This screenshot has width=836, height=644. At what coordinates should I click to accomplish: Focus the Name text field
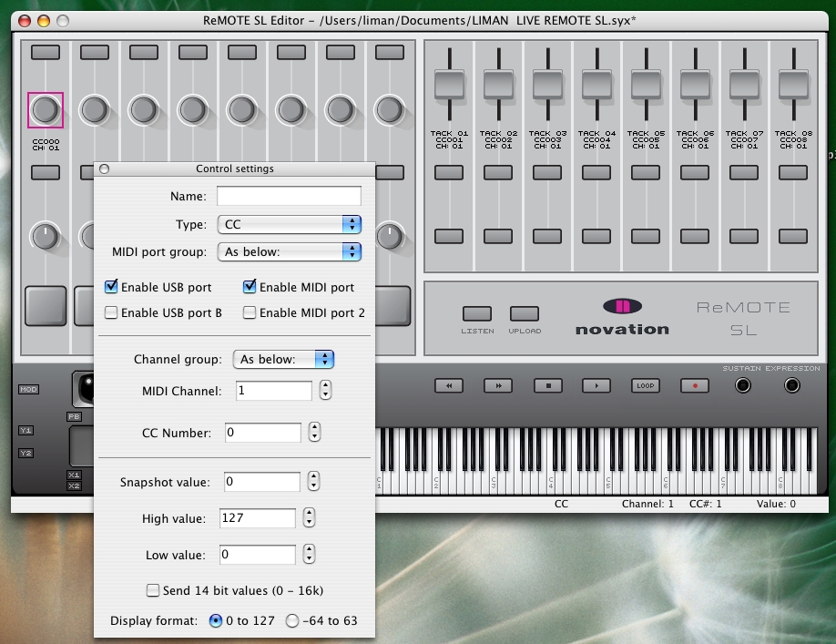pos(289,196)
